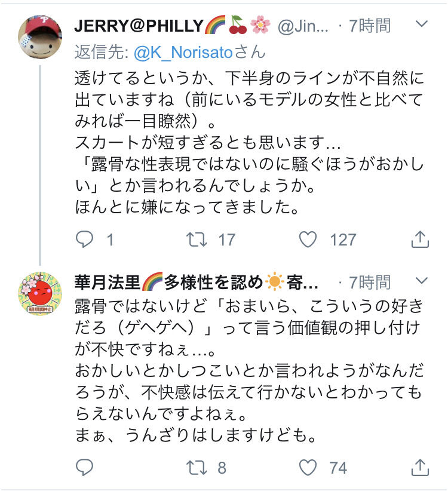Screen dimensions: 448x491
Task: Like the tweet with 74 likes
Action: 308,468
